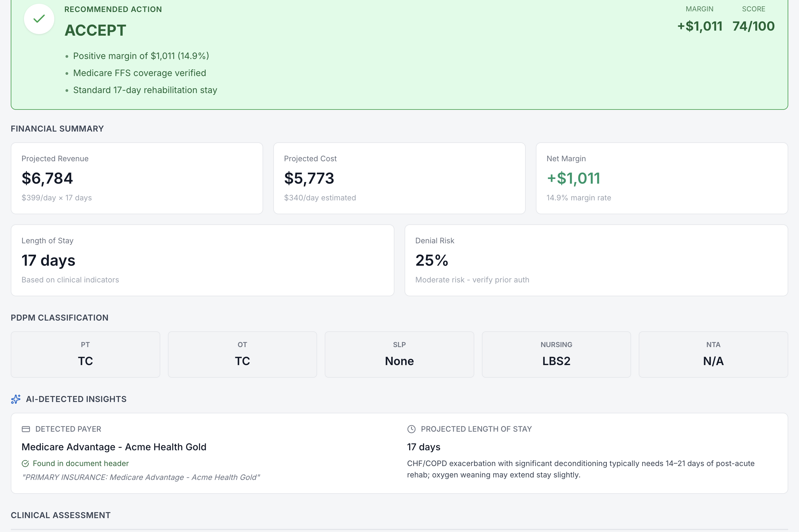Viewport: 799px width, 532px height.
Task: Select the Nursing LBS2 classification card
Action: (556, 354)
